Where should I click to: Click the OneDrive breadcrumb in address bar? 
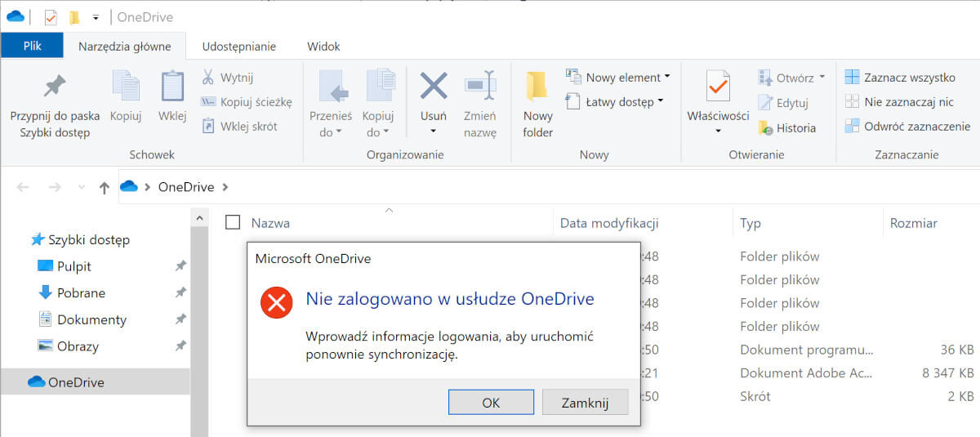(186, 187)
